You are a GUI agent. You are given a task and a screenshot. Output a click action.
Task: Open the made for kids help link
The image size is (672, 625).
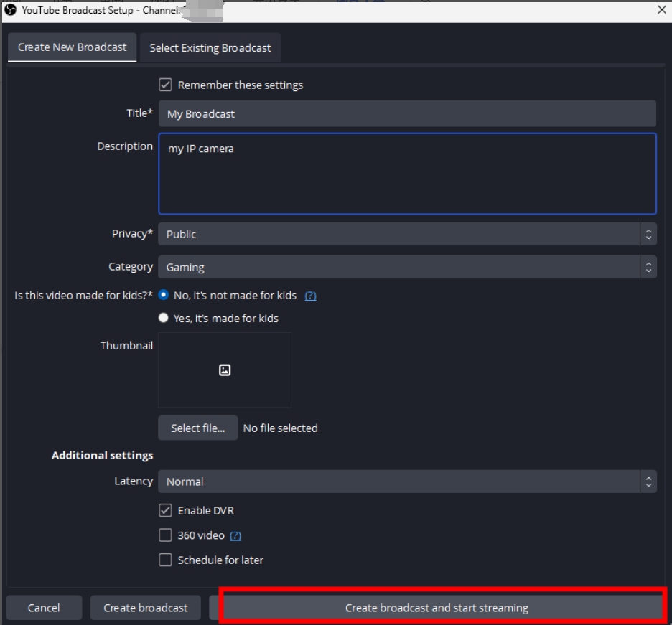310,296
